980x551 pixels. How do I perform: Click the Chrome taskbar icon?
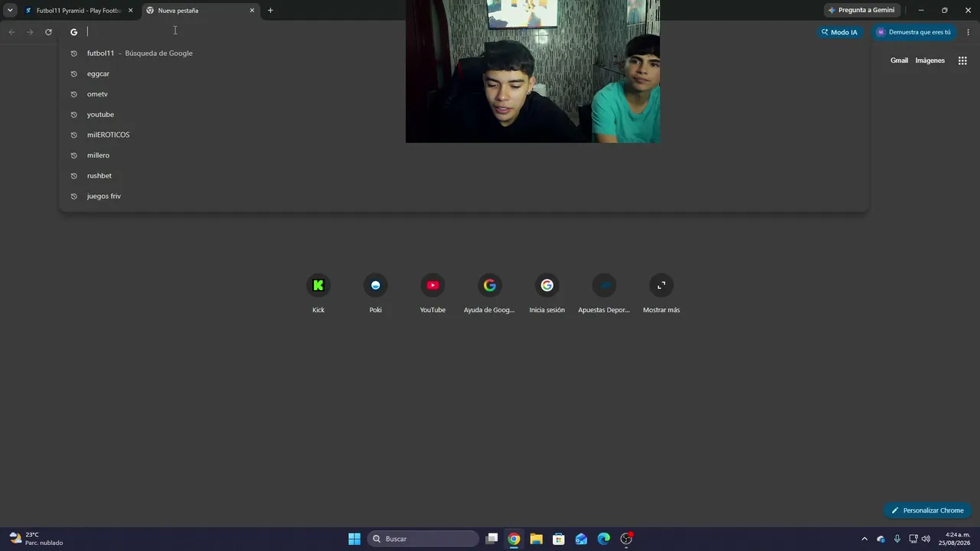pos(514,539)
